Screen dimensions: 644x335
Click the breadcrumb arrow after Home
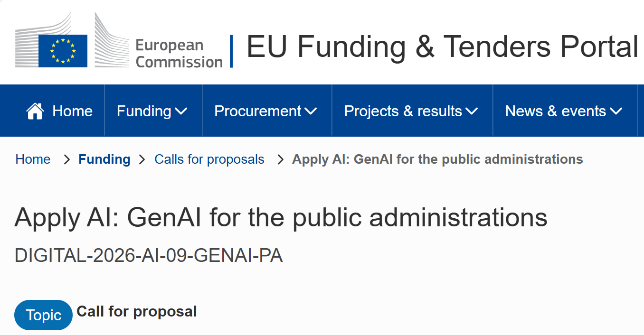pos(66,159)
